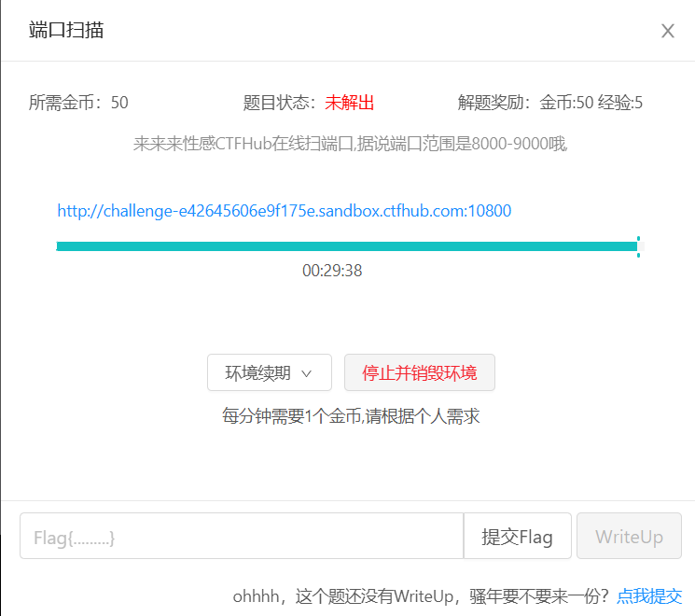This screenshot has height=616, width=695.
Task: Click the greyed-out WriteUp button
Action: click(629, 537)
